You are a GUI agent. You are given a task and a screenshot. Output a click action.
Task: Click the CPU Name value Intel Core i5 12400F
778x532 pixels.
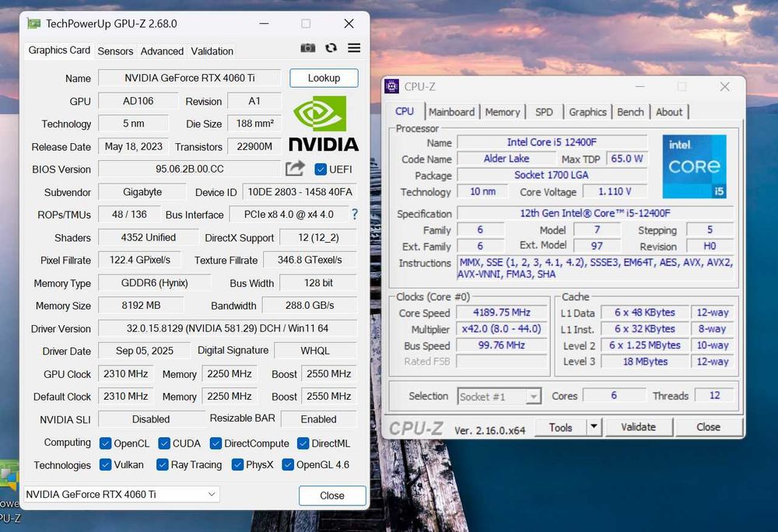pyautogui.click(x=552, y=142)
